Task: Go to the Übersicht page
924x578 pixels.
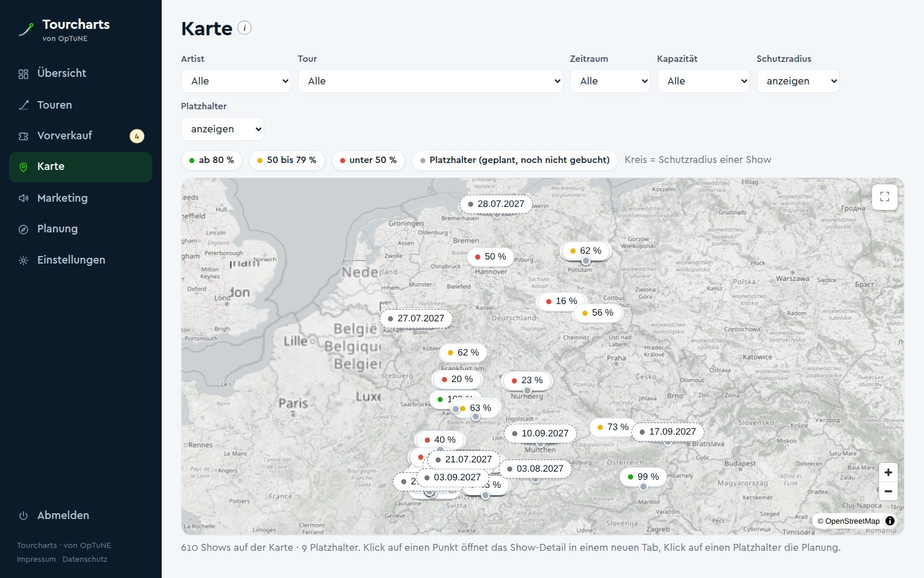Action: (80, 73)
